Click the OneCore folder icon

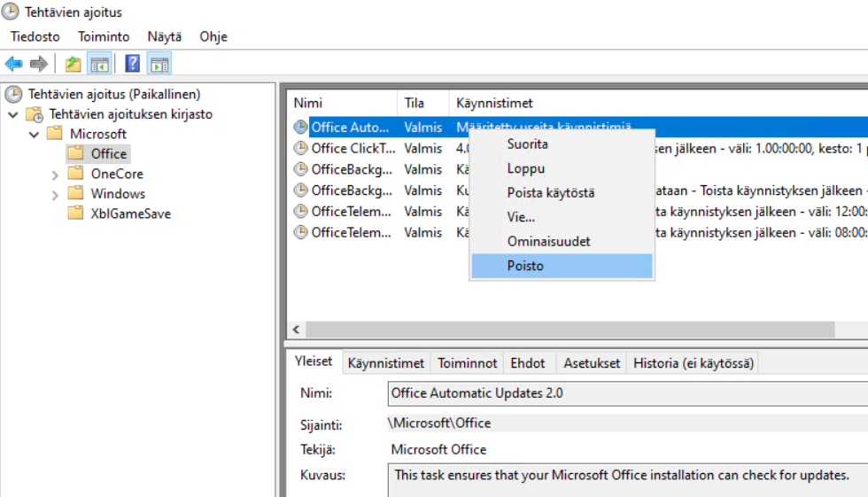pos(76,174)
